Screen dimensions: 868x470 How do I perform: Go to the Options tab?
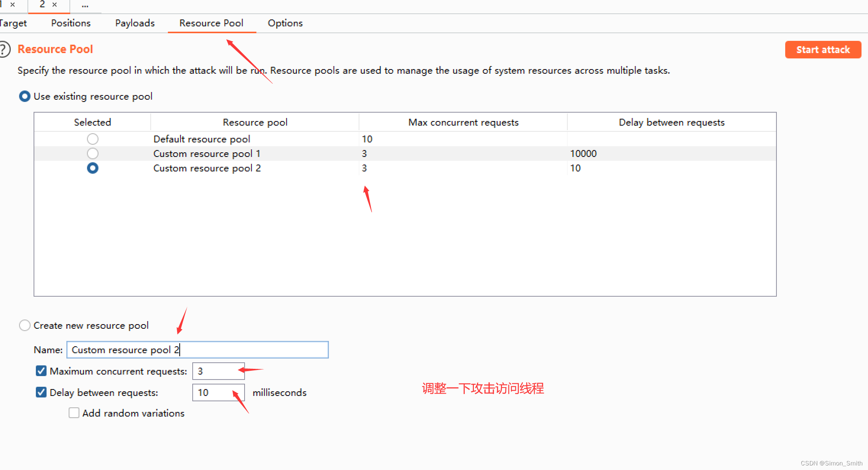285,23
